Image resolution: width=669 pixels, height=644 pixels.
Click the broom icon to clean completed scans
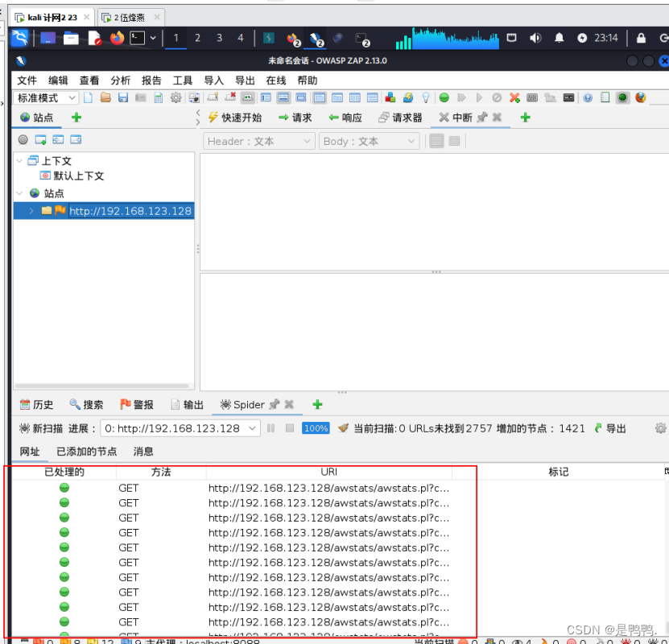click(x=343, y=427)
